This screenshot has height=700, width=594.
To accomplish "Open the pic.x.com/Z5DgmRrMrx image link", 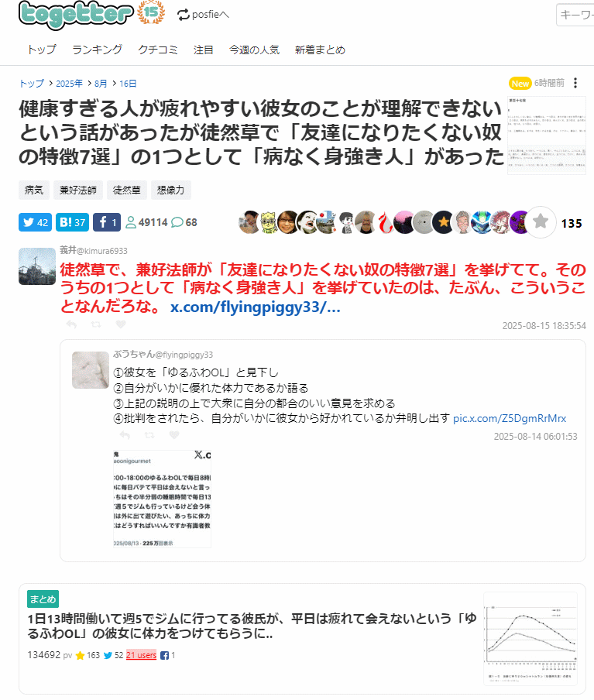I will tap(510, 418).
